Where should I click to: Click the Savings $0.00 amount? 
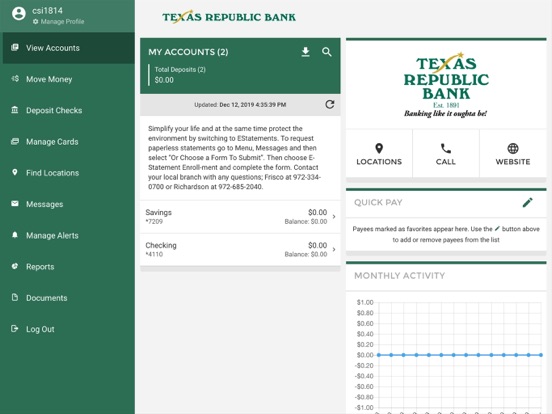[318, 212]
